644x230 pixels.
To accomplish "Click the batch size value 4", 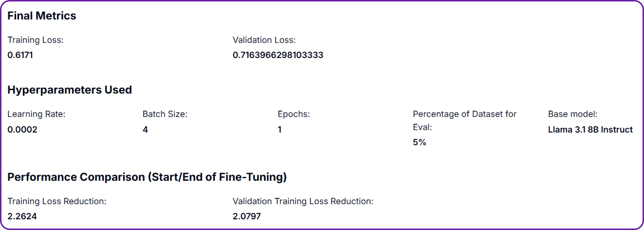I will click(145, 130).
